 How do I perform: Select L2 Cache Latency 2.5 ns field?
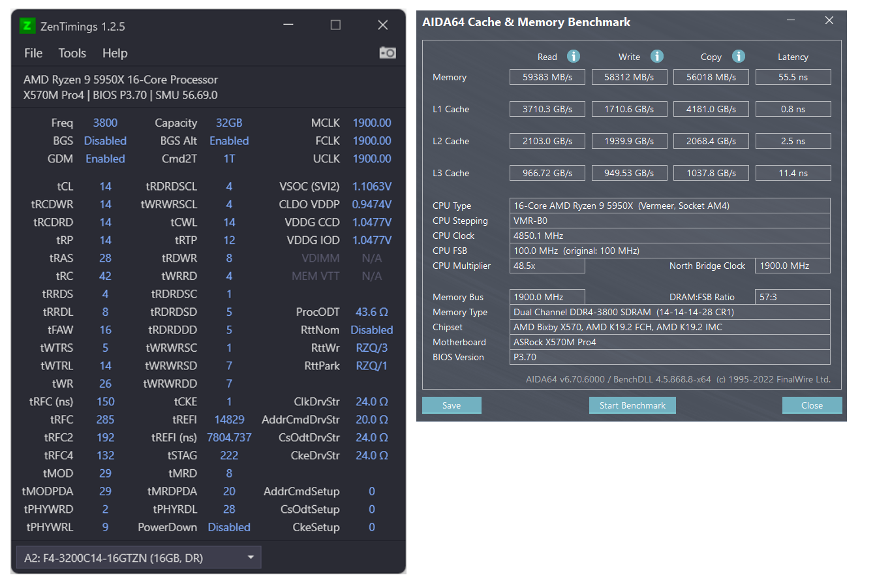tap(793, 141)
